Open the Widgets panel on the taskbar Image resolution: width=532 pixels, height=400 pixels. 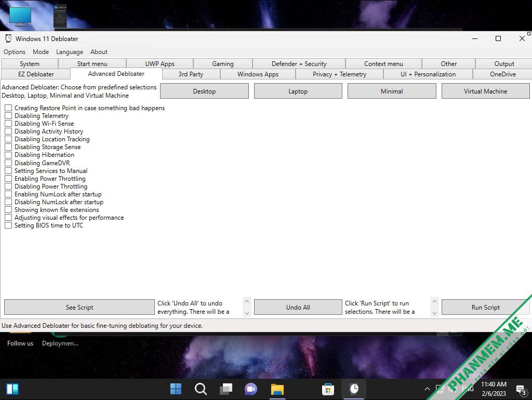(12, 389)
